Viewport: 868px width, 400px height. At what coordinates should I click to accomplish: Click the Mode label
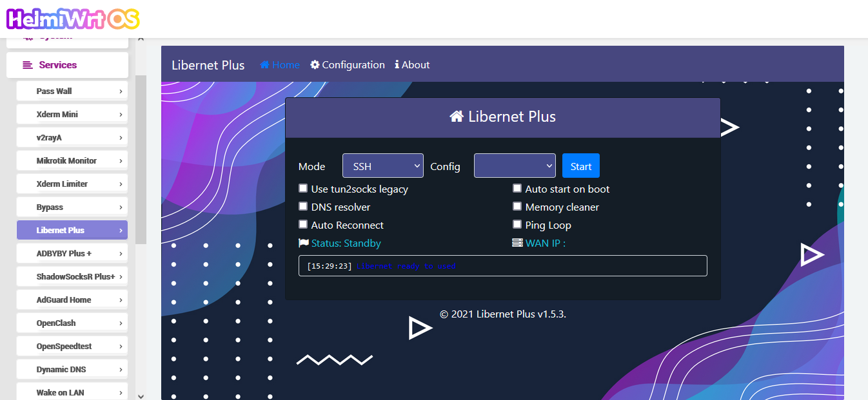pos(312,166)
